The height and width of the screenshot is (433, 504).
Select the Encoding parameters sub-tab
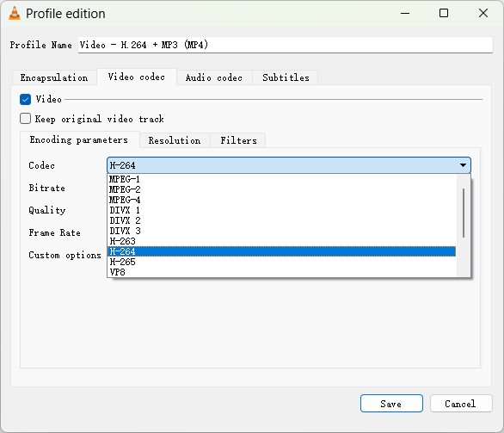79,139
